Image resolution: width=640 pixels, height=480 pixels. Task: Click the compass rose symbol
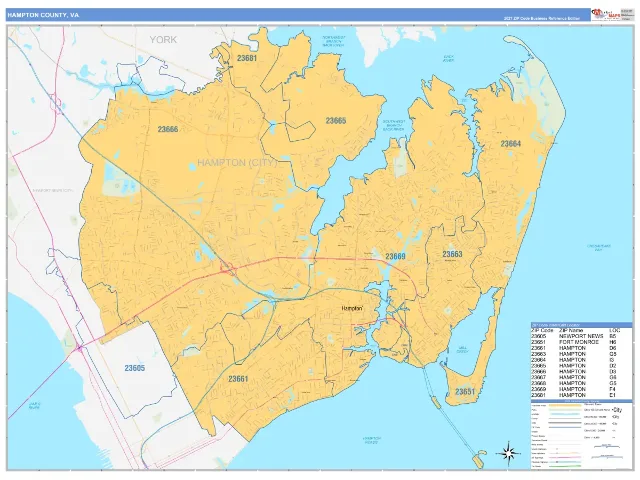pyautogui.click(x=508, y=453)
